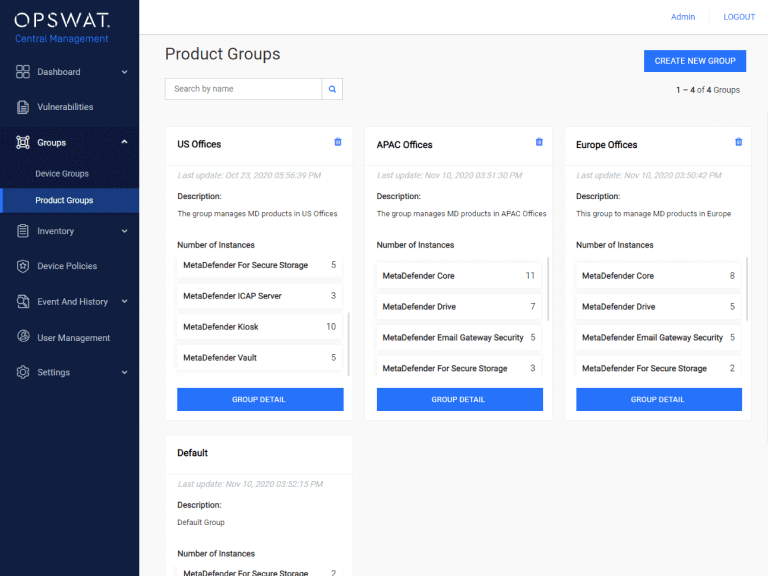Open GROUP DETAIL for Europe Offices
Image resolution: width=768 pixels, height=576 pixels.
659,400
